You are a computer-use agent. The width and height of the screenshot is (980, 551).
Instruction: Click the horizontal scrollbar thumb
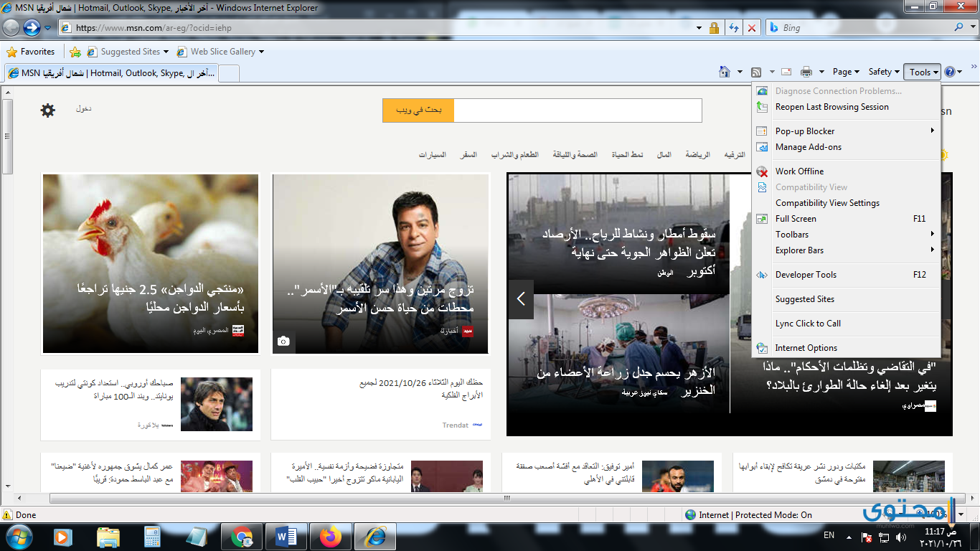tap(507, 498)
